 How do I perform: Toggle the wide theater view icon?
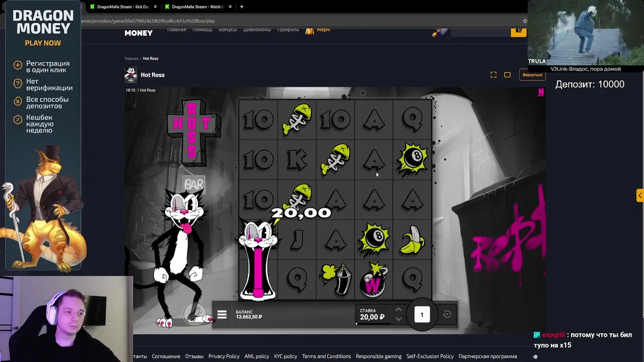point(507,75)
